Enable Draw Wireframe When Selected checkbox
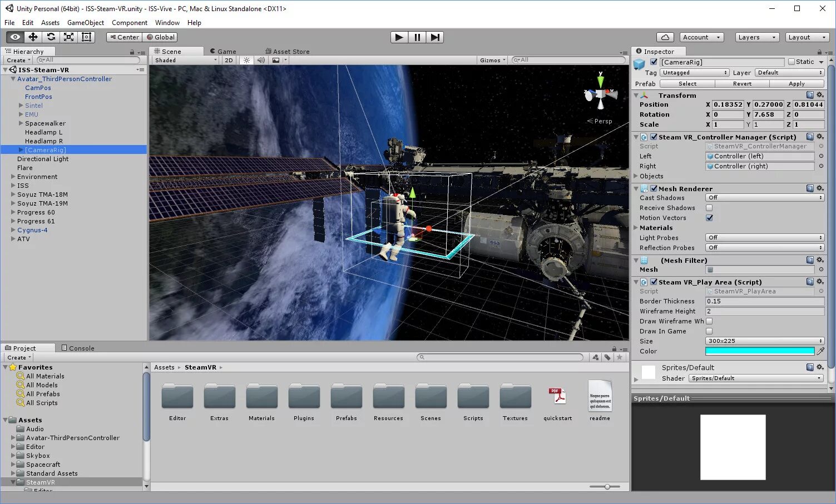 click(x=709, y=321)
